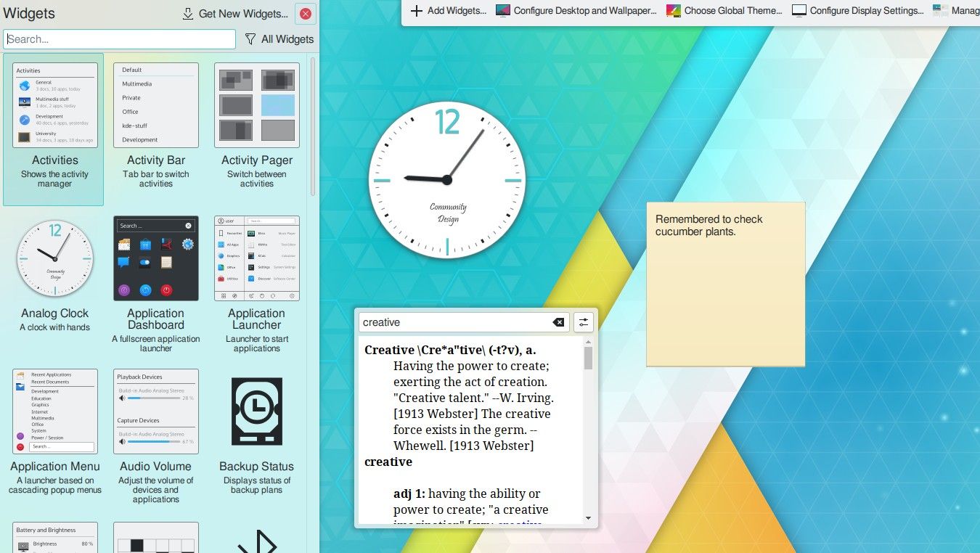The image size is (980, 553).
Task: Focus the Widgets search field
Action: pyautogui.click(x=120, y=39)
